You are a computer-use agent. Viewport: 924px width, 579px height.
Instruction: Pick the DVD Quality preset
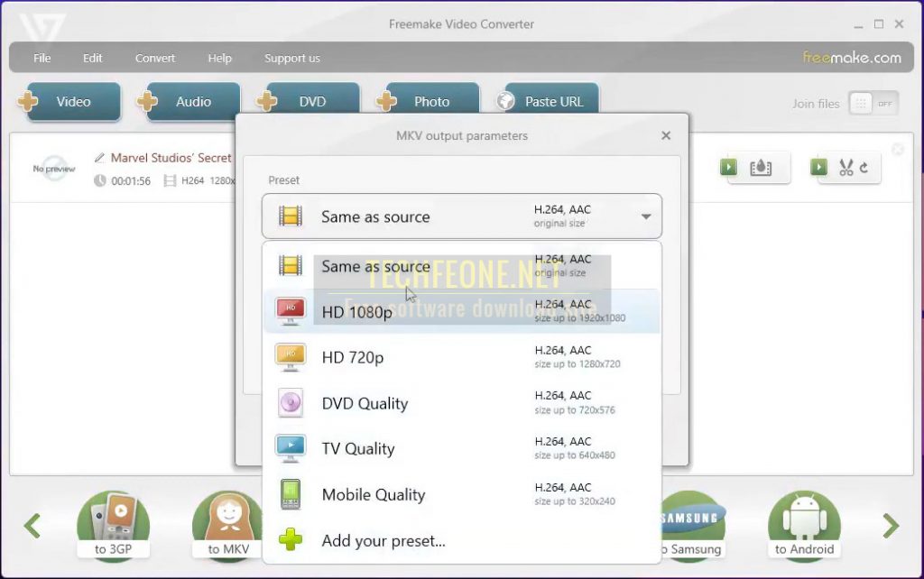pos(462,403)
